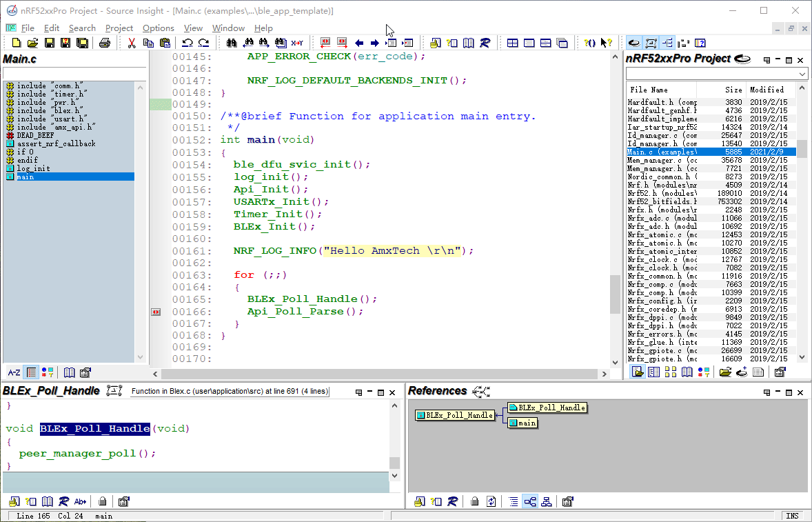Click the Copy icon in the toolbar
Viewport: 812px width, 522px height.
pyautogui.click(x=149, y=43)
